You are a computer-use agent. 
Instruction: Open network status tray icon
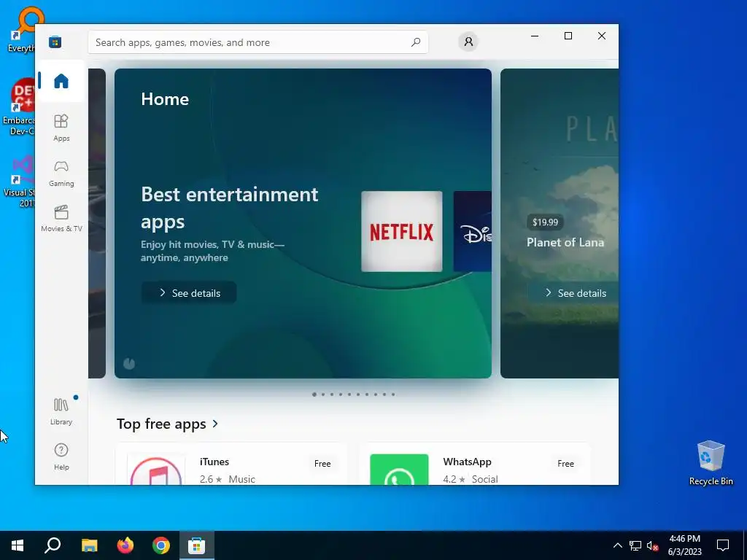[x=635, y=545]
